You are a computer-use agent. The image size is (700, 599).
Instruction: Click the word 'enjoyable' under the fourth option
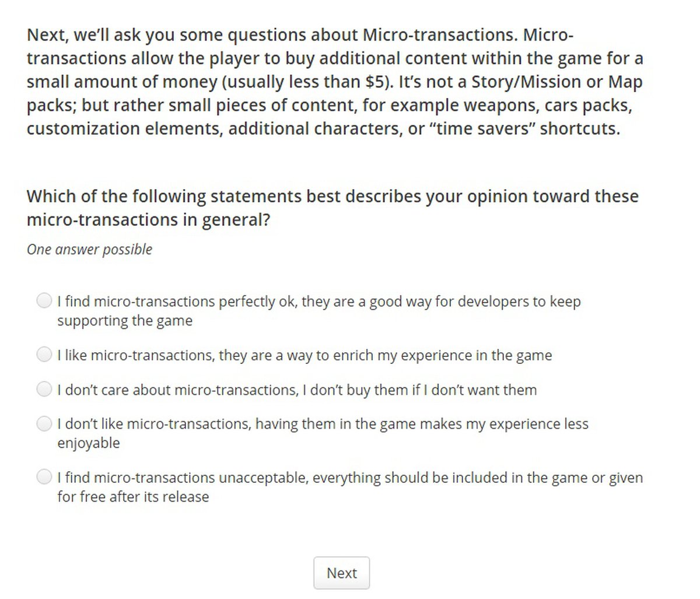point(89,443)
